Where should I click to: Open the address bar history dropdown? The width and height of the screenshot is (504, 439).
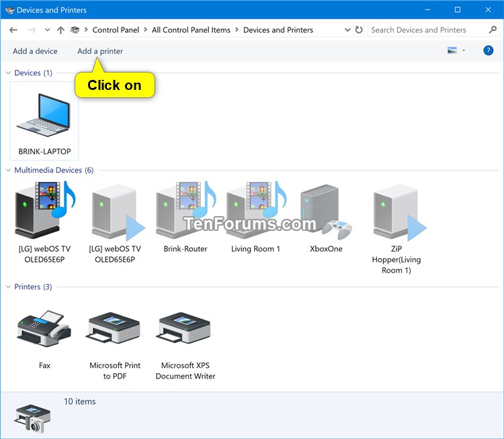point(347,30)
